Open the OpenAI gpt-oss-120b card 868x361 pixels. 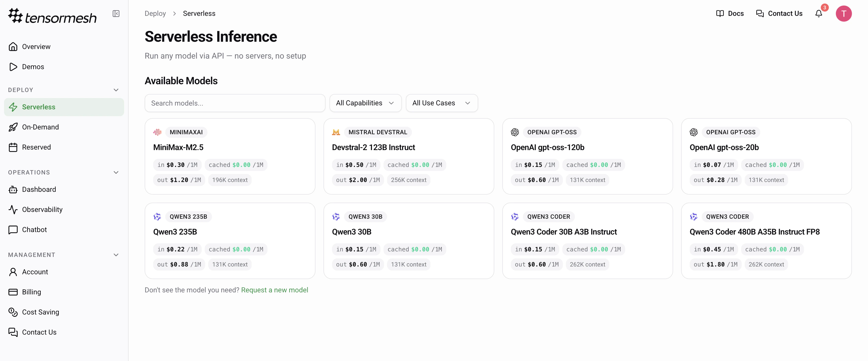tap(587, 156)
